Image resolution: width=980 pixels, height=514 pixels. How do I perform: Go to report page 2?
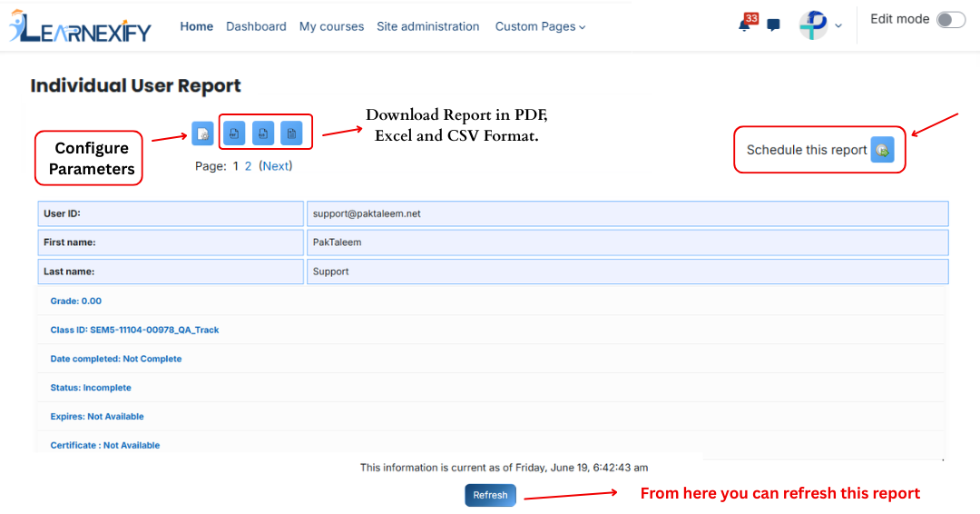[248, 166]
